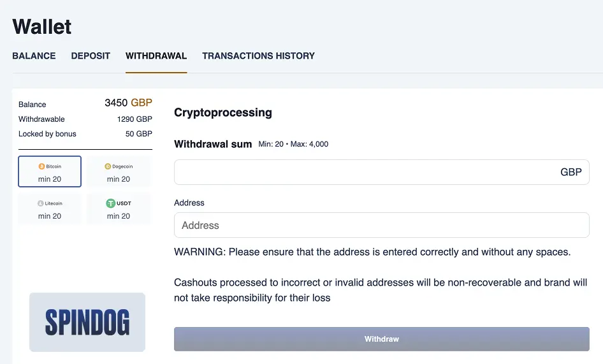Open the BALANCE tab
This screenshot has height=364, width=603.
pos(34,56)
